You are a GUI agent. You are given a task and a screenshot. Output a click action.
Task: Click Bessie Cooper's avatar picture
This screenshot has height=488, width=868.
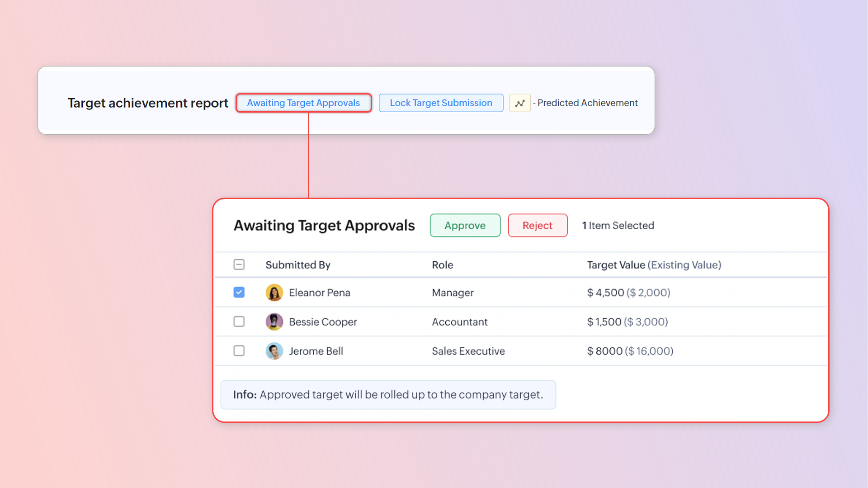pyautogui.click(x=274, y=322)
